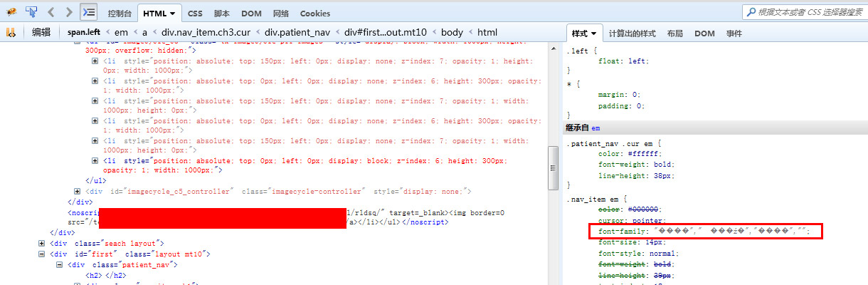868x285 pixels.
Task: Select the a element breadcrumb
Action: [144, 32]
